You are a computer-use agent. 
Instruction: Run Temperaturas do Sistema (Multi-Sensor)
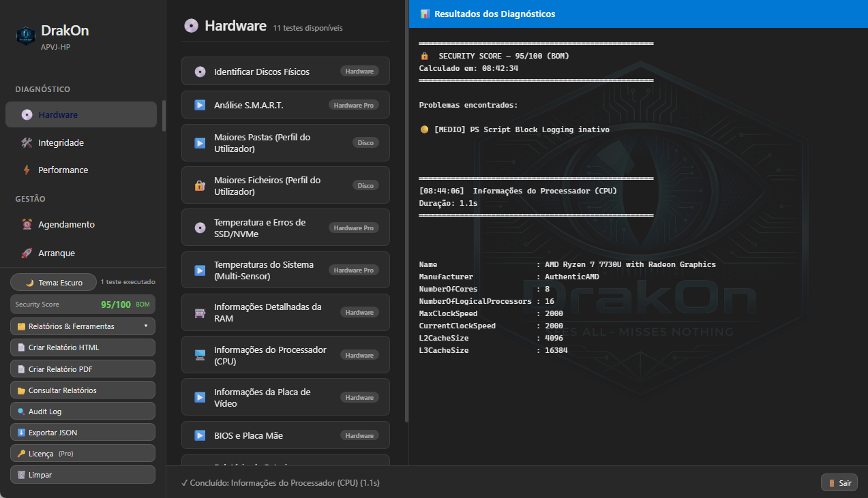point(286,270)
